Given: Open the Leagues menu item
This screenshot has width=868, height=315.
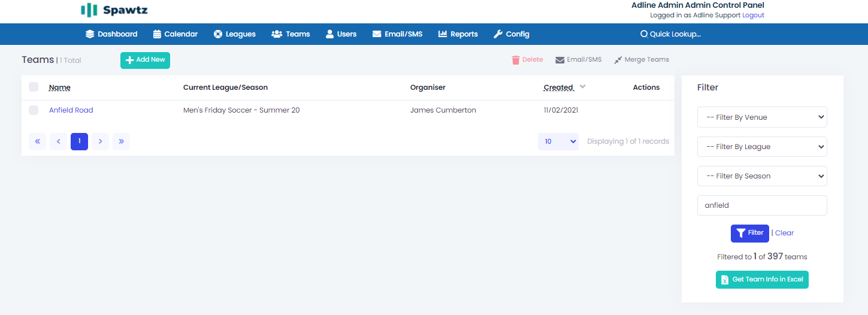Looking at the screenshot, I should click(x=235, y=34).
